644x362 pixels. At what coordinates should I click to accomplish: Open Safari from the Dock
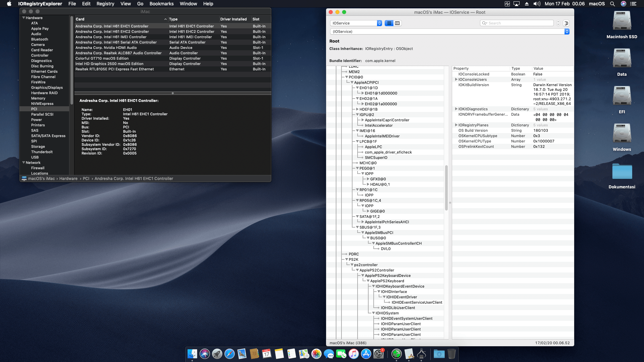229,354
